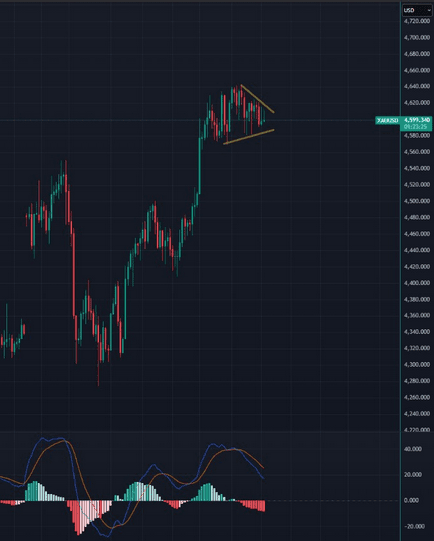Select the lower ascending yellow trendline

tap(249, 137)
